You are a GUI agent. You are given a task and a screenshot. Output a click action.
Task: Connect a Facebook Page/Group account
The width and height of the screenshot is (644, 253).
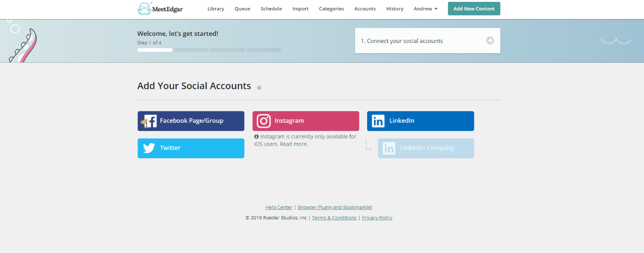pyautogui.click(x=191, y=121)
